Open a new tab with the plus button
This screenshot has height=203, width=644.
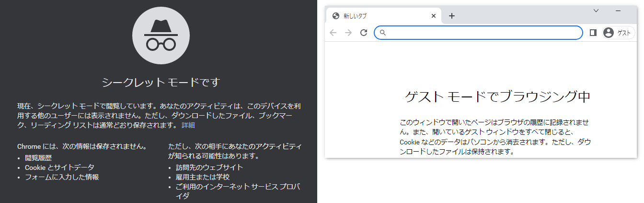coord(451,16)
